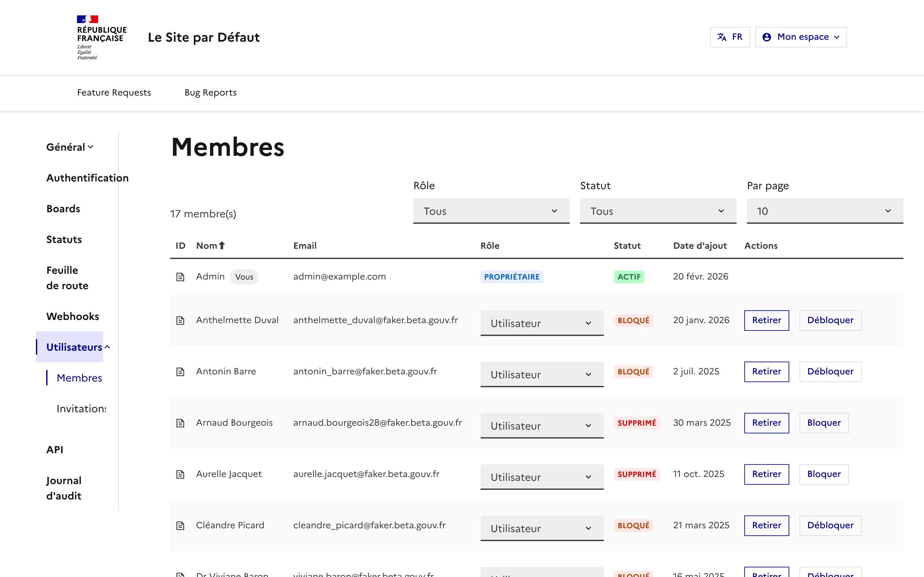The width and height of the screenshot is (924, 577).
Task: Switch to the Bug Reports tab
Action: click(210, 92)
